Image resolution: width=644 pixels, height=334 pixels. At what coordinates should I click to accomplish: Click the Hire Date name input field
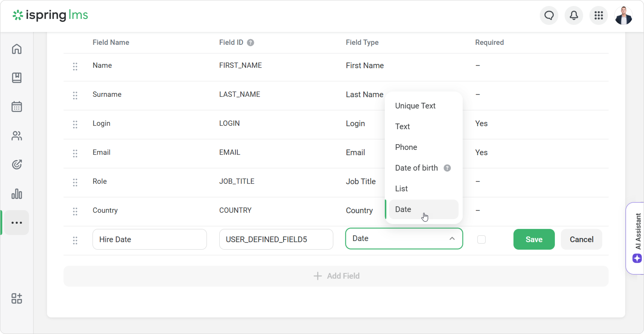[149, 239]
